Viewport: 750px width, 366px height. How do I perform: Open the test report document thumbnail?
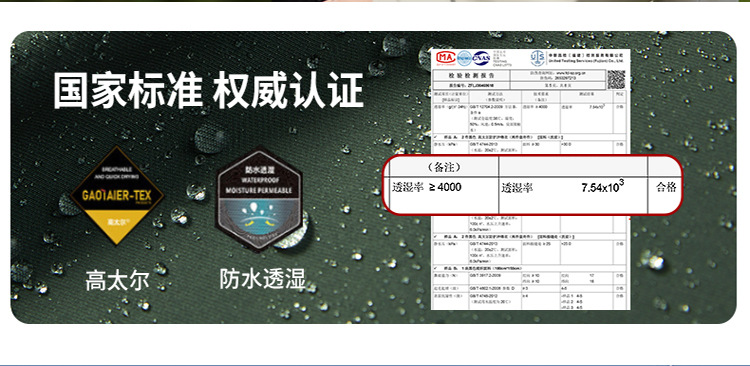(x=530, y=178)
